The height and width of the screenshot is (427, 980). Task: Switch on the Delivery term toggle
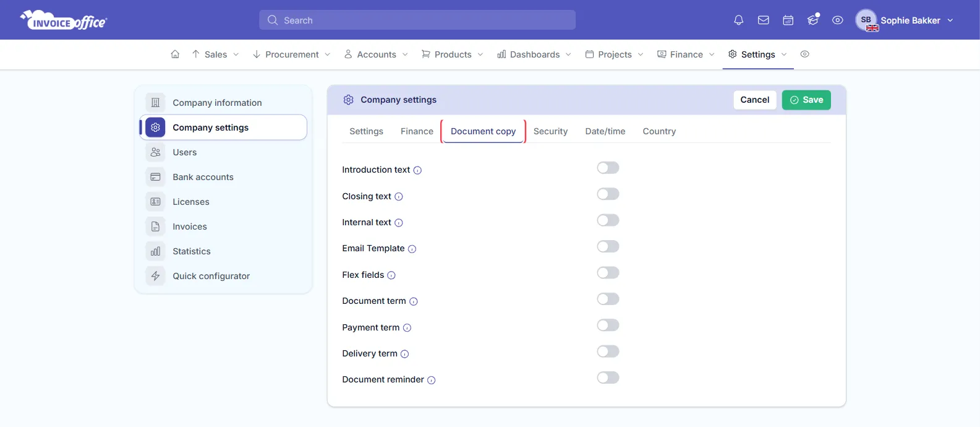point(608,352)
